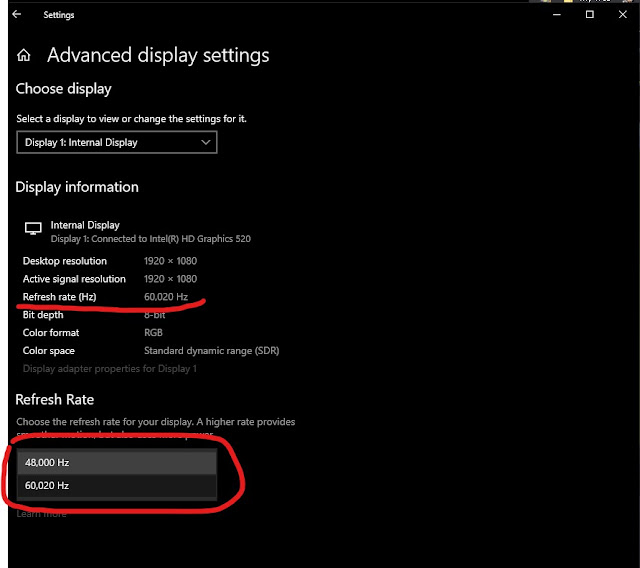The width and height of the screenshot is (640, 568).
Task: Click the 60,020 Hz value in Display information
Action: [x=166, y=297]
